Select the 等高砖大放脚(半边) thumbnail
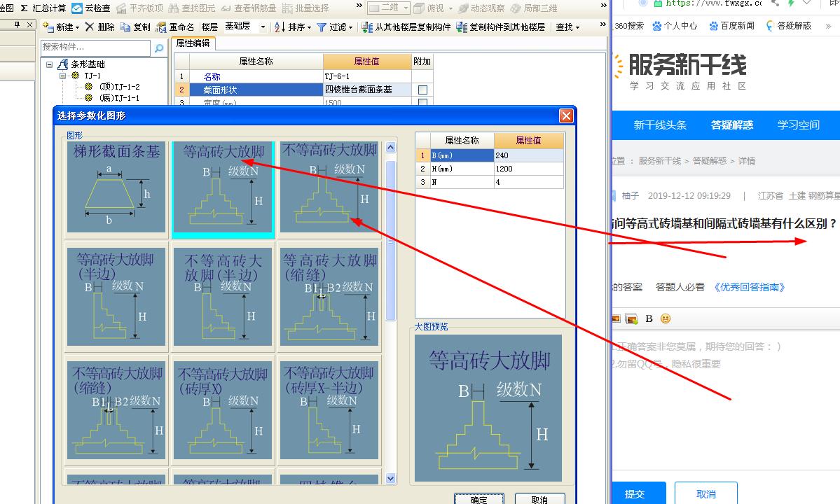The image size is (840, 504). click(x=116, y=297)
